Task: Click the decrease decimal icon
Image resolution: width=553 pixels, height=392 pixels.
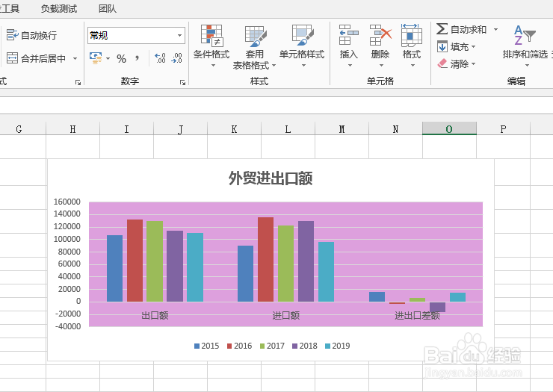Action: pos(176,58)
